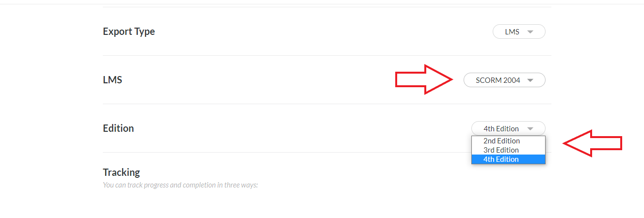This screenshot has width=644, height=218.
Task: Click the caret arrow beside 4th Edition
Action: pos(530,129)
